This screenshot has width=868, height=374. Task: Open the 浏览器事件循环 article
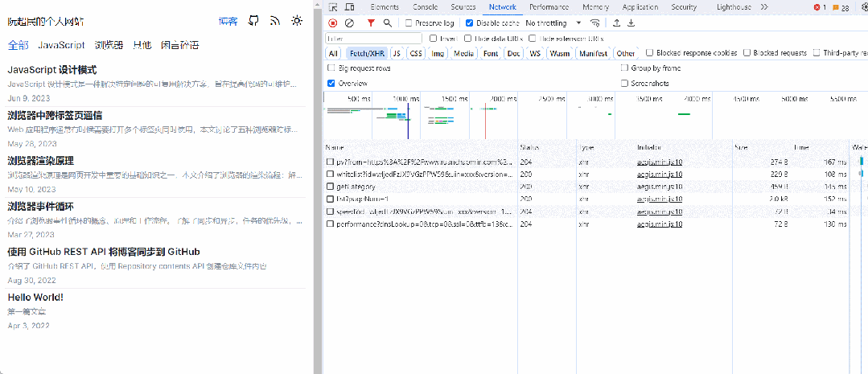(41, 207)
